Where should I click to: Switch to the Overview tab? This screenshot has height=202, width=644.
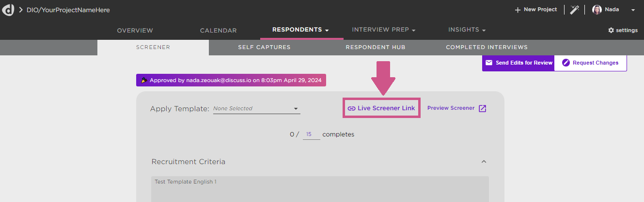coord(135,31)
